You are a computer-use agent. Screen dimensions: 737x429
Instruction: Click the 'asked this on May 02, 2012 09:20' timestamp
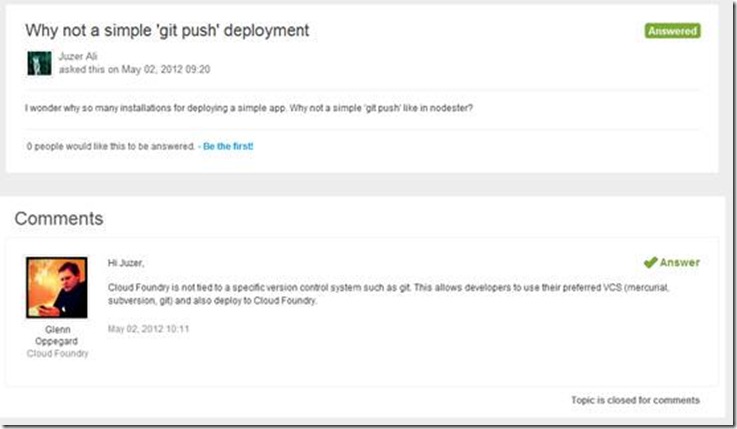coord(134,70)
